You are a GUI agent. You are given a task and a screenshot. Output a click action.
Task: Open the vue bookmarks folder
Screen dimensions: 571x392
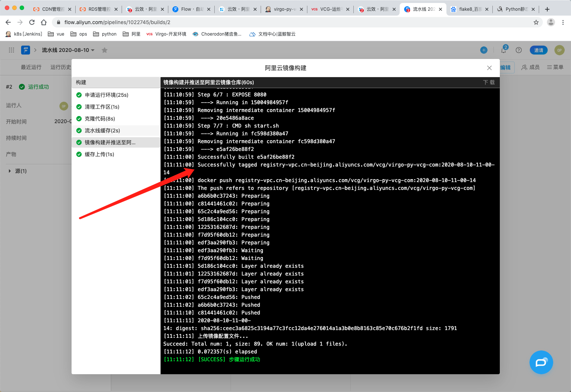tap(56, 34)
